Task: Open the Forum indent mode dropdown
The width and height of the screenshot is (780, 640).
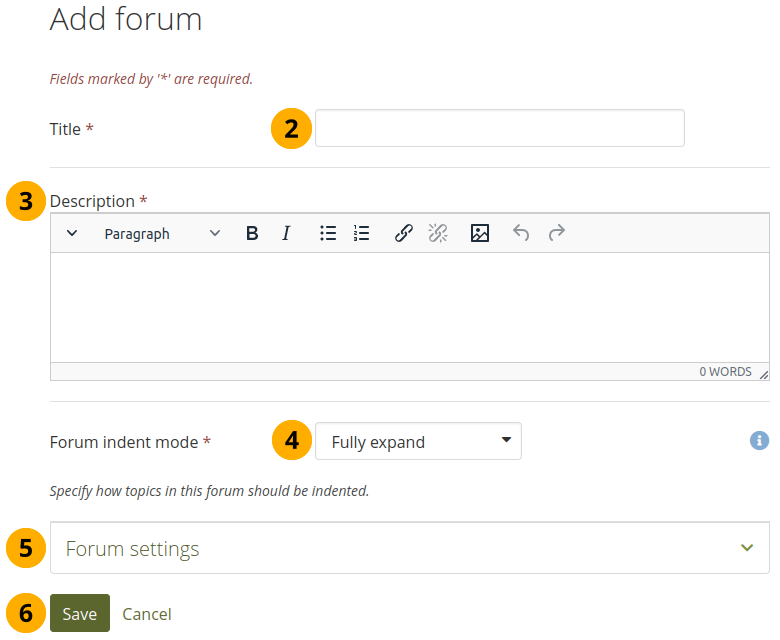Action: click(418, 441)
